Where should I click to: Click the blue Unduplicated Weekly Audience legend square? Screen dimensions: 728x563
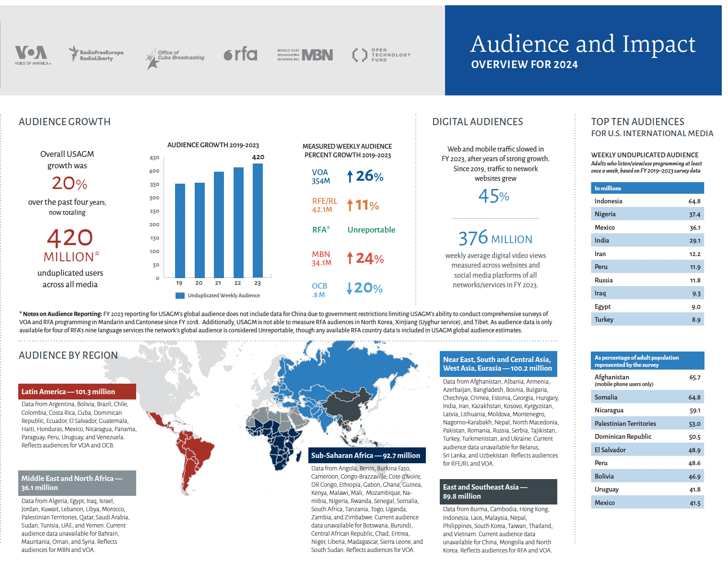(x=180, y=296)
